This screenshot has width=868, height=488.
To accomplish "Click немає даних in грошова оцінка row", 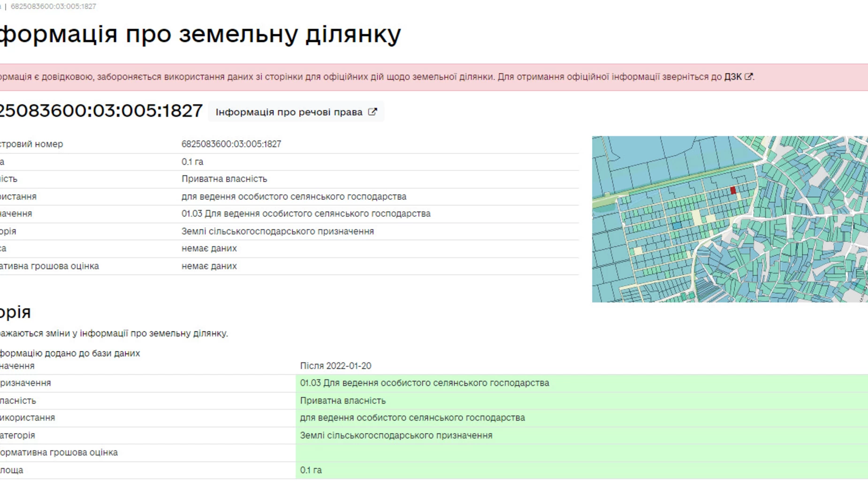I will point(209,266).
